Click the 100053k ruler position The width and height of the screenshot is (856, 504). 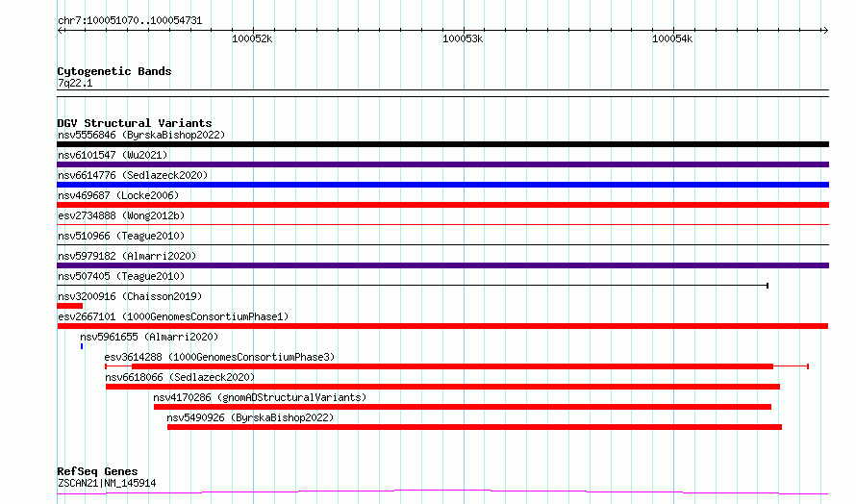pos(463,38)
